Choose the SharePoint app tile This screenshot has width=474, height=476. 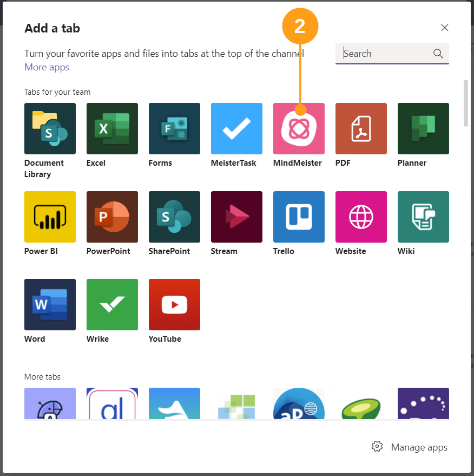point(174,217)
